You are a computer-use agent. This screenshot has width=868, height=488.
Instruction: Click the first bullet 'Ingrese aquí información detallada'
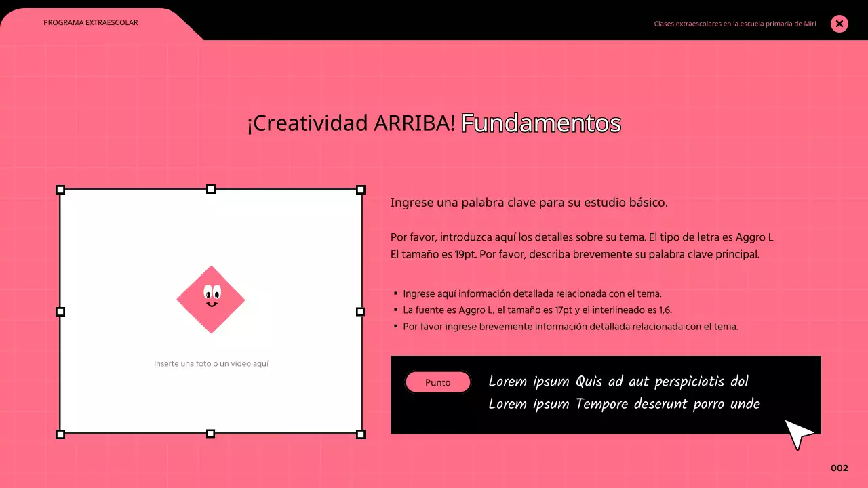coord(532,293)
